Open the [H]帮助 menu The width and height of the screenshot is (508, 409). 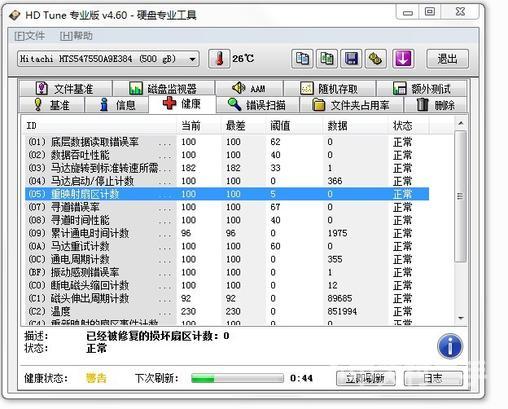[76, 36]
